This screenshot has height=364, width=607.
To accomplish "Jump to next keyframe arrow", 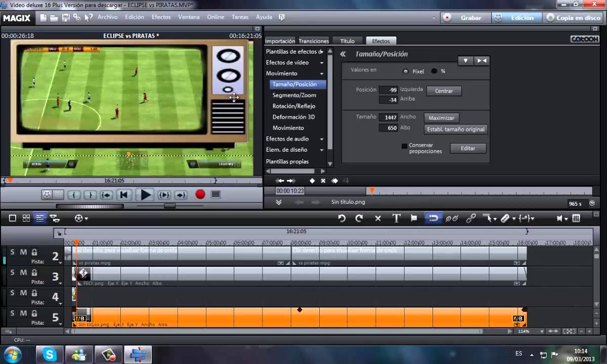I will point(291,181).
